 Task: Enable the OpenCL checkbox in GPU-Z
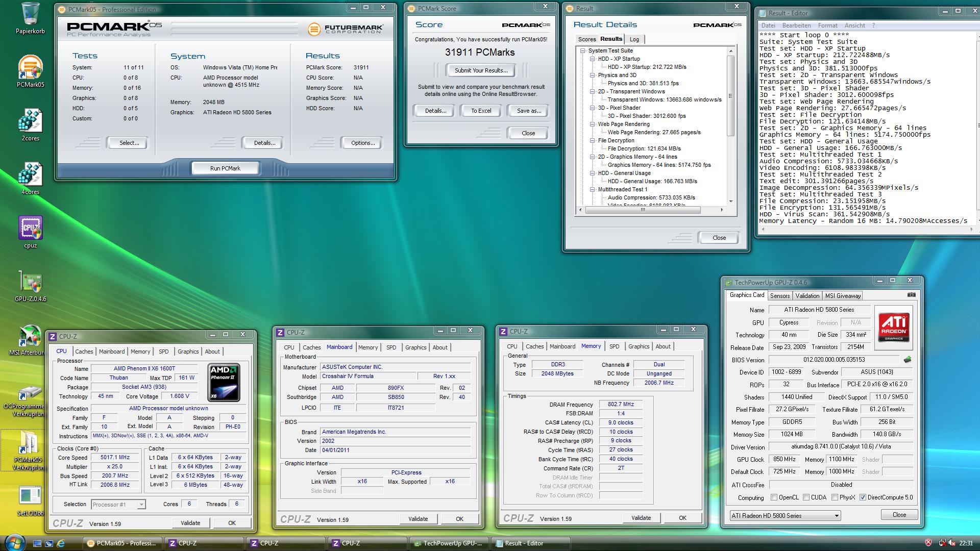[x=774, y=497]
